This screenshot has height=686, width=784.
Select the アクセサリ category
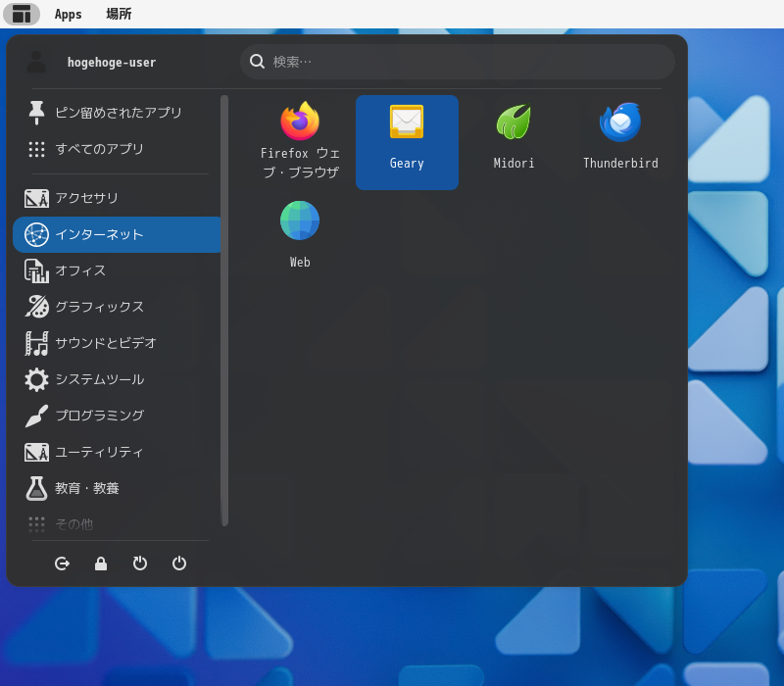(x=117, y=199)
